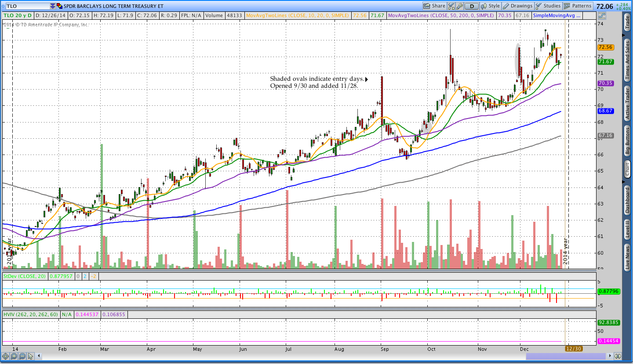The width and height of the screenshot is (633, 364).
Task: Open the Active Trader side tab
Action: pos(628,103)
